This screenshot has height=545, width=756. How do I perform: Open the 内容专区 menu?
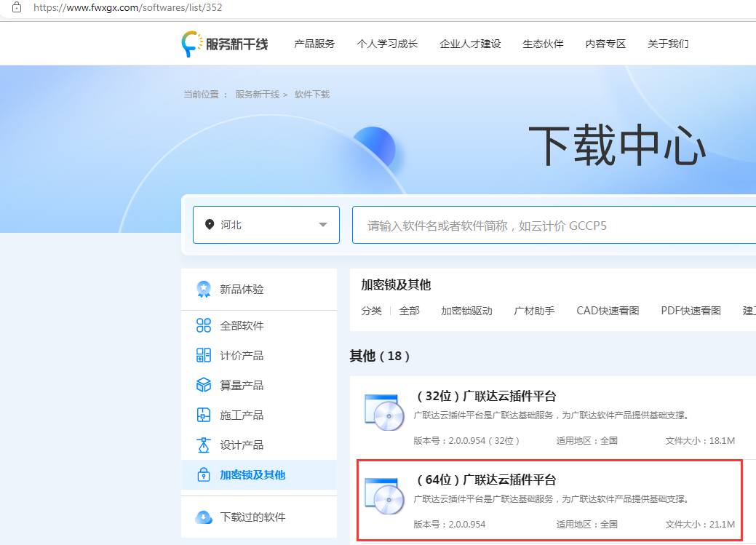[x=605, y=44]
